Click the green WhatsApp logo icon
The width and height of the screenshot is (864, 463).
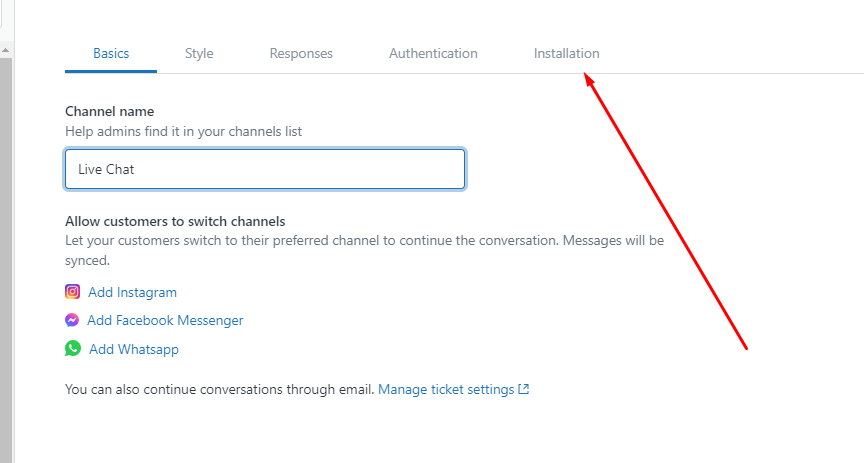(73, 349)
